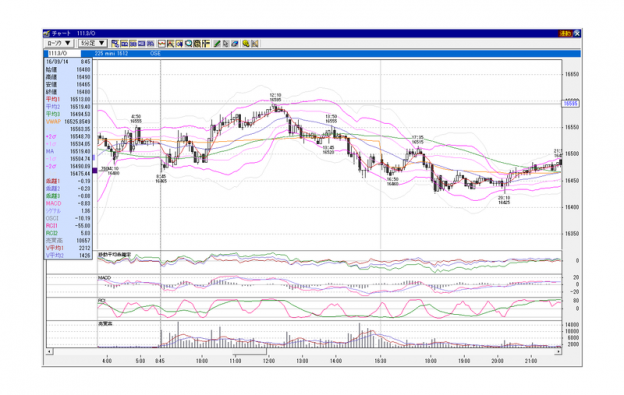Select the eraser tool in toolbar
Viewport: 624px width, 395px height.
tap(235, 43)
